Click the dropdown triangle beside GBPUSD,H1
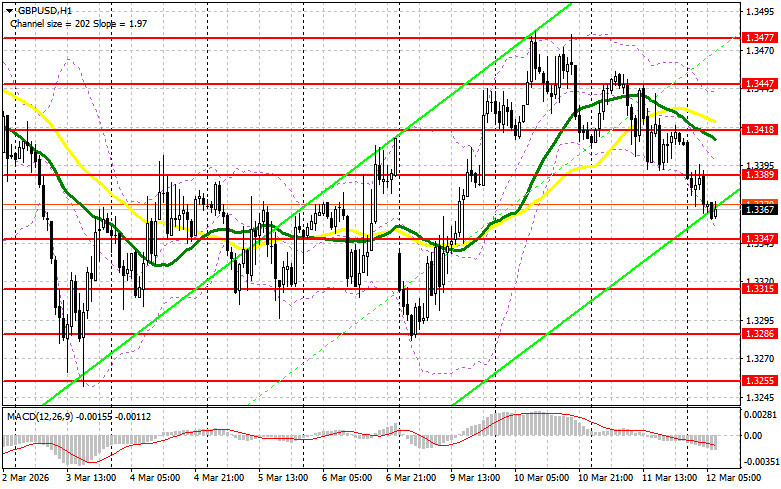 (x=8, y=7)
